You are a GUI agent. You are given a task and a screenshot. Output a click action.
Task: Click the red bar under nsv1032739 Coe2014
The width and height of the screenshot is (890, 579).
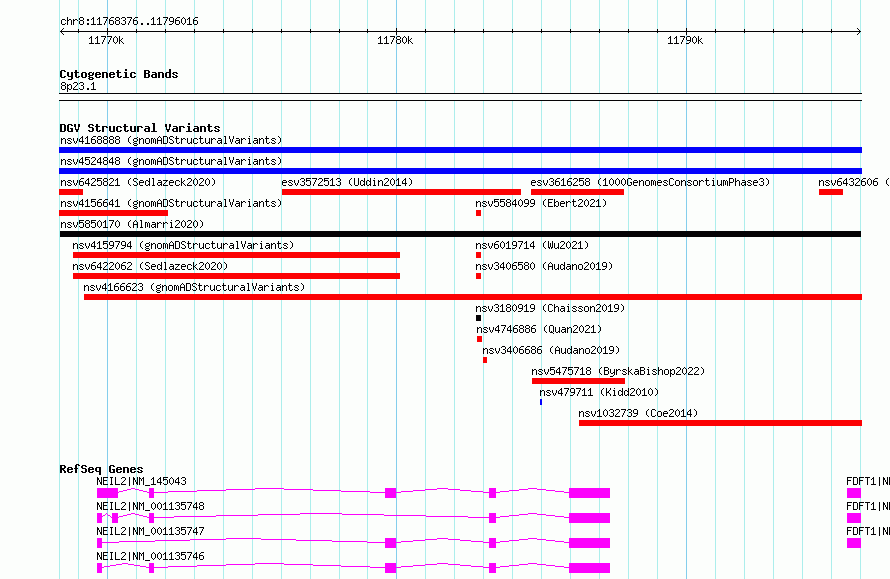point(720,423)
